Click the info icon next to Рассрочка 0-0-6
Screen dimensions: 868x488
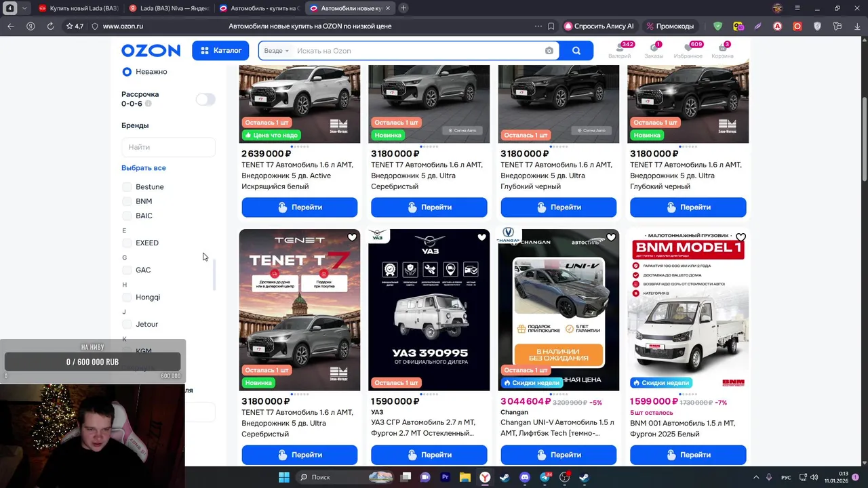(x=148, y=104)
